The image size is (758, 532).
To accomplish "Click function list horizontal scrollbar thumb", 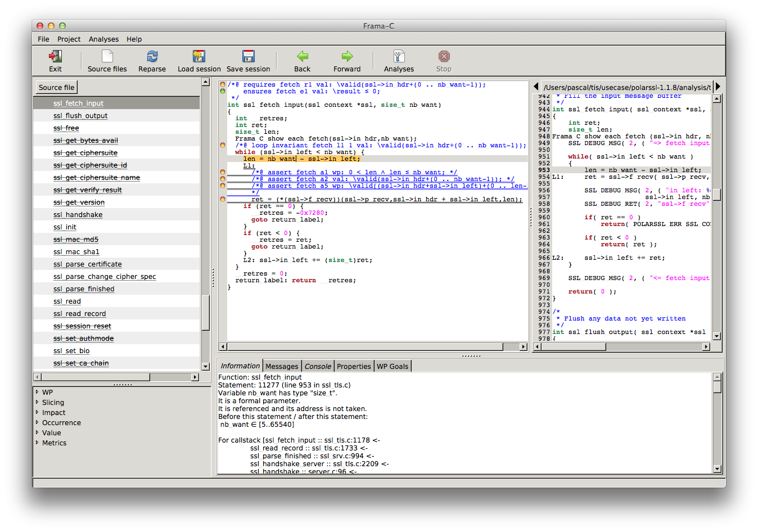I will (96, 377).
